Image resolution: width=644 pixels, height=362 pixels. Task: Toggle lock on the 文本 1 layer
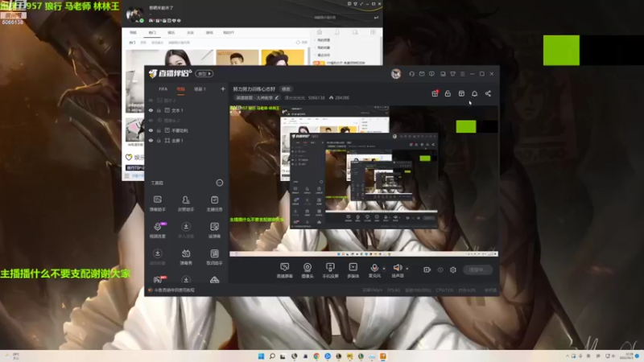click(159, 110)
